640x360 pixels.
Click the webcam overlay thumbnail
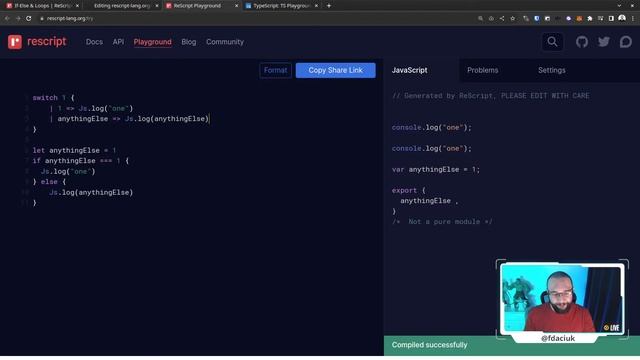562,298
